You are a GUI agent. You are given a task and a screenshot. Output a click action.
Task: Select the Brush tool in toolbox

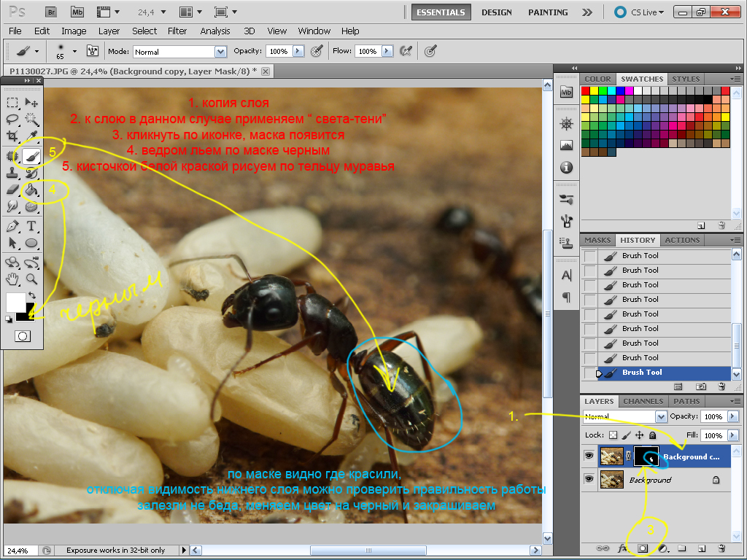(31, 155)
